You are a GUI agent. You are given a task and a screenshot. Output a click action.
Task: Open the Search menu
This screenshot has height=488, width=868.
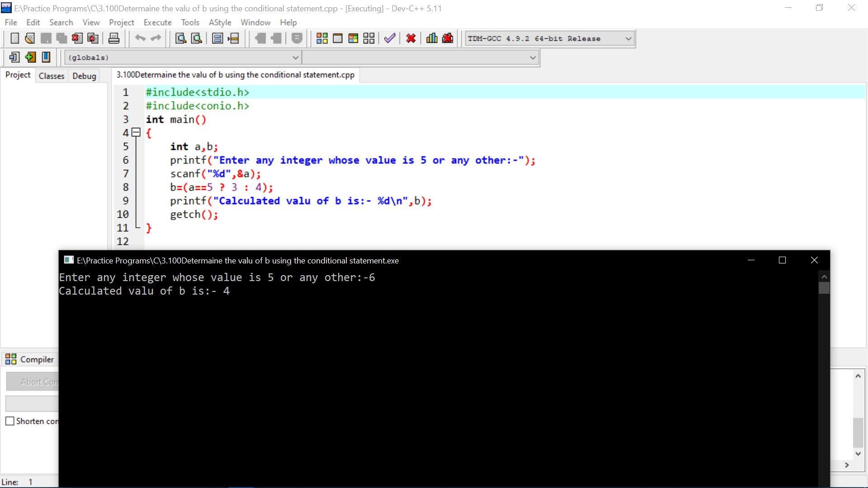[x=61, y=22]
